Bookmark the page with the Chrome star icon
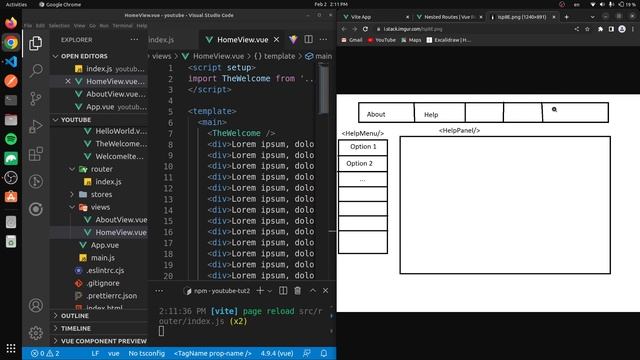 point(587,29)
